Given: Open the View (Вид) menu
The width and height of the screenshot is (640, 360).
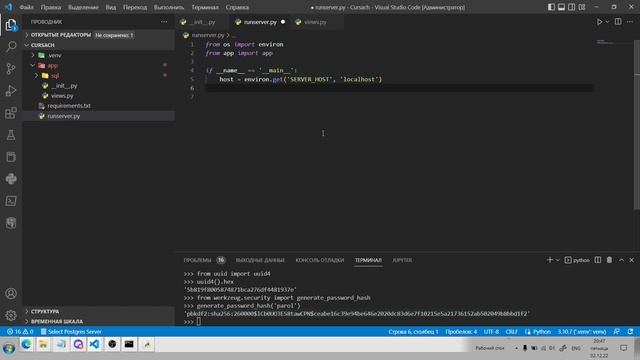Looking at the screenshot, I should pos(111,7).
